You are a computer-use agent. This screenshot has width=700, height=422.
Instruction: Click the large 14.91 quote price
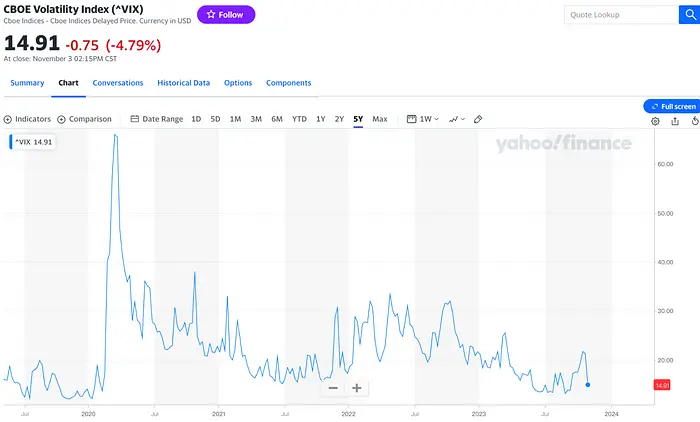point(32,44)
